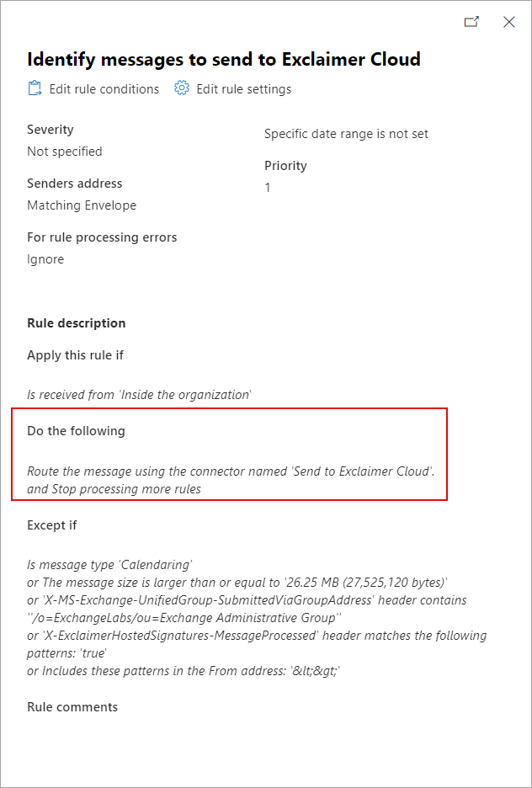
Task: Click the Severity label
Action: [x=51, y=130]
